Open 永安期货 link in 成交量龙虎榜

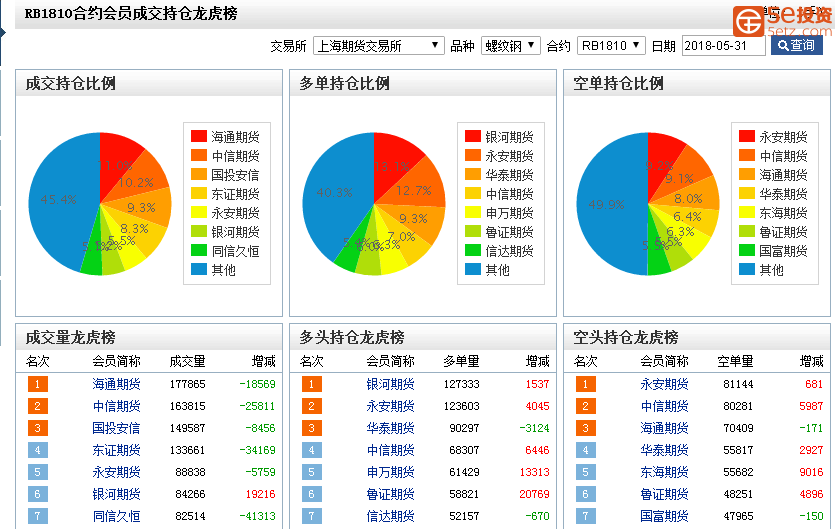116,472
